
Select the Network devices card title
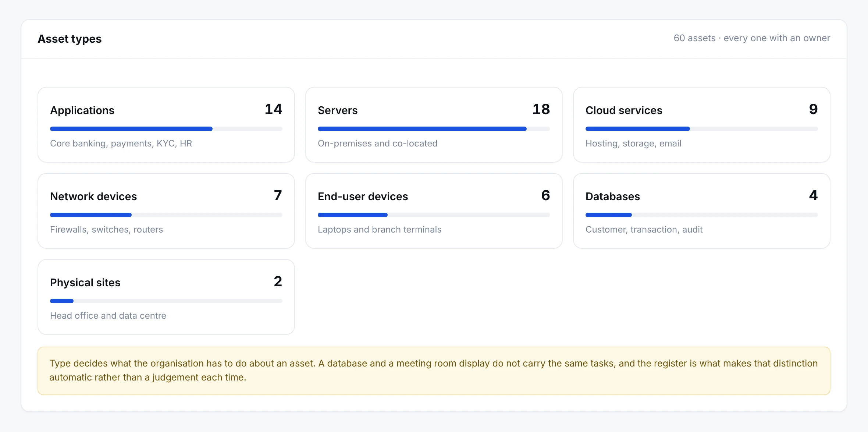point(93,196)
